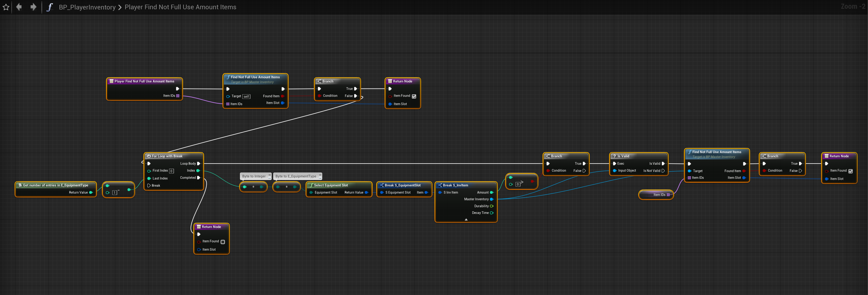Uncheck Item Found on the top Return Node
The width and height of the screenshot is (868, 295).
[x=414, y=96]
